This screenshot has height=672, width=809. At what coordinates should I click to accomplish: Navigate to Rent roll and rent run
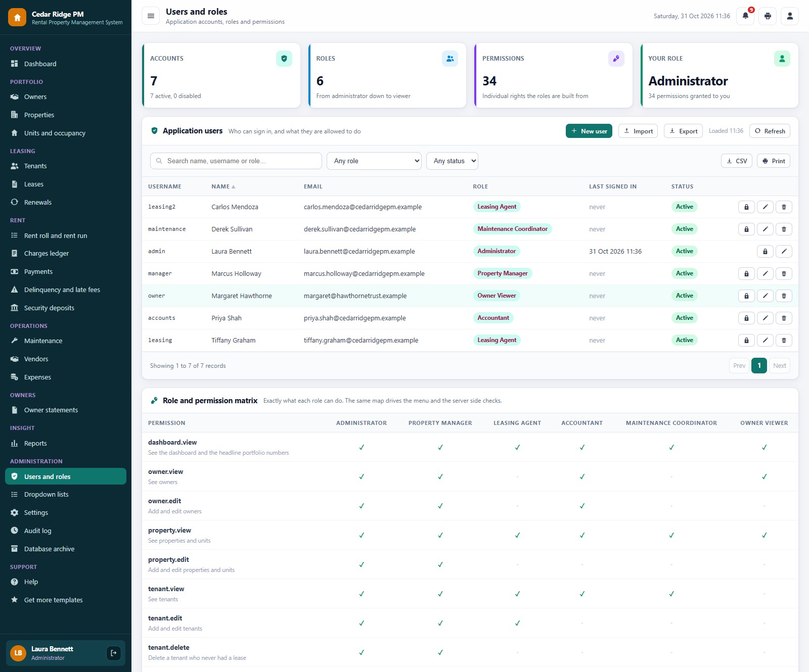tap(66, 235)
